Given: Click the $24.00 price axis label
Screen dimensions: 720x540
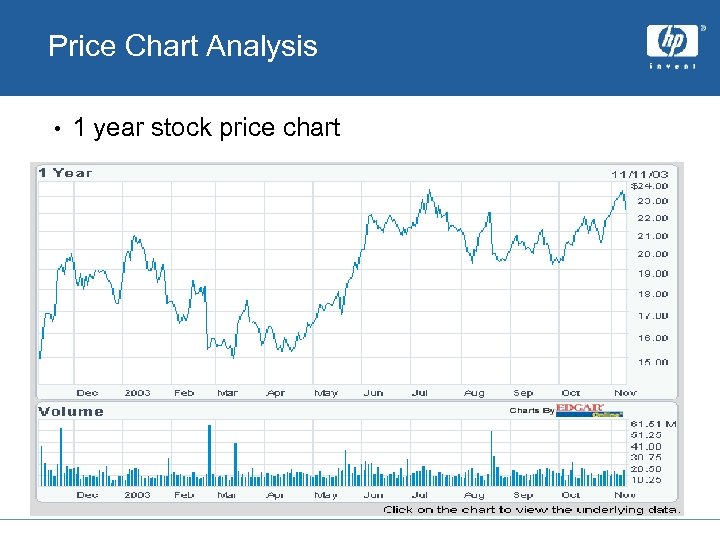Looking at the screenshot, I should pyautogui.click(x=648, y=185).
